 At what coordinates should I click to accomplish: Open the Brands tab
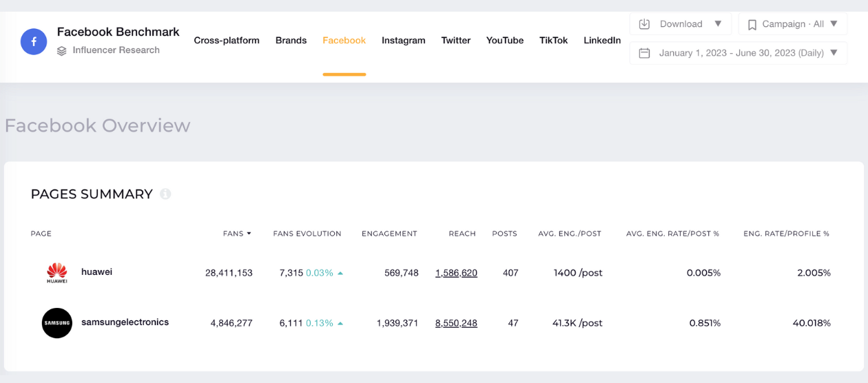[291, 41]
